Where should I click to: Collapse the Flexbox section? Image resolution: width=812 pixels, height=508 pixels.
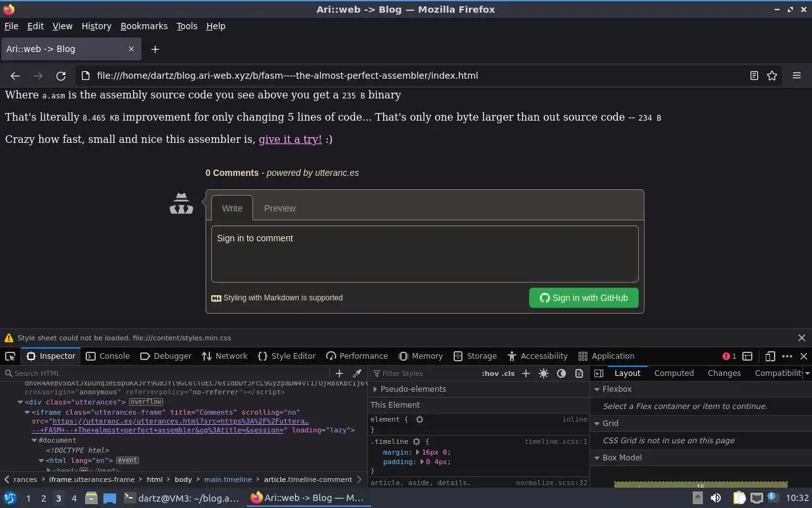pos(597,389)
